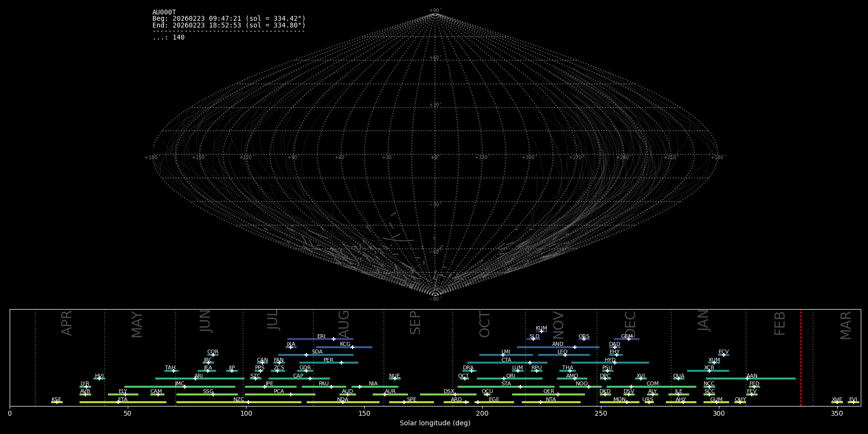This screenshot has width=868, height=434.
Task: Select the JMC shower bar
Action: click(x=180, y=386)
